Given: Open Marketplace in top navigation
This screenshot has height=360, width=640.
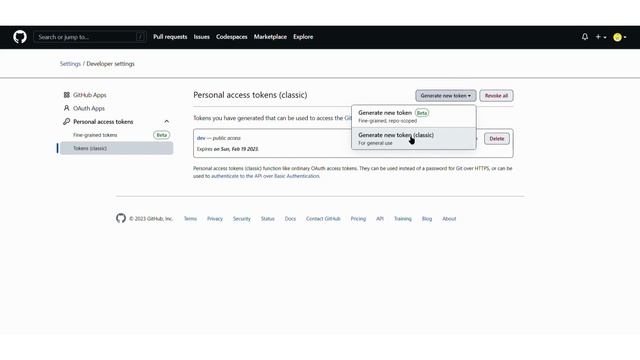Looking at the screenshot, I should tap(270, 37).
